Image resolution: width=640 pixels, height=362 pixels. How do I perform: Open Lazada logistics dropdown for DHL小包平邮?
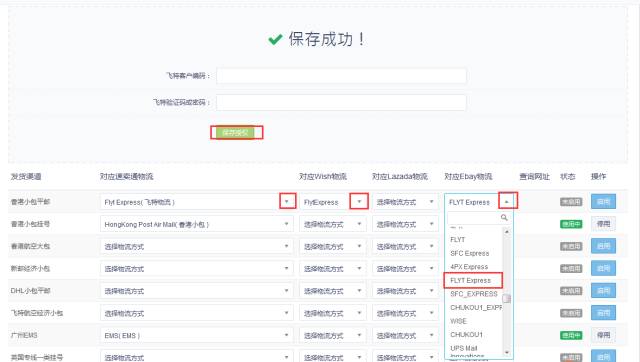click(405, 291)
